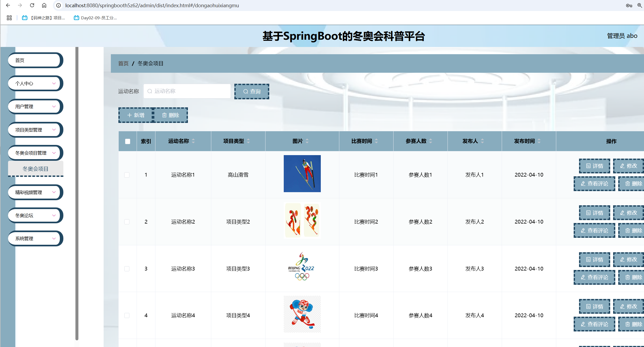Click the batch 删除 button above table
The height and width of the screenshot is (347, 644).
coord(170,115)
